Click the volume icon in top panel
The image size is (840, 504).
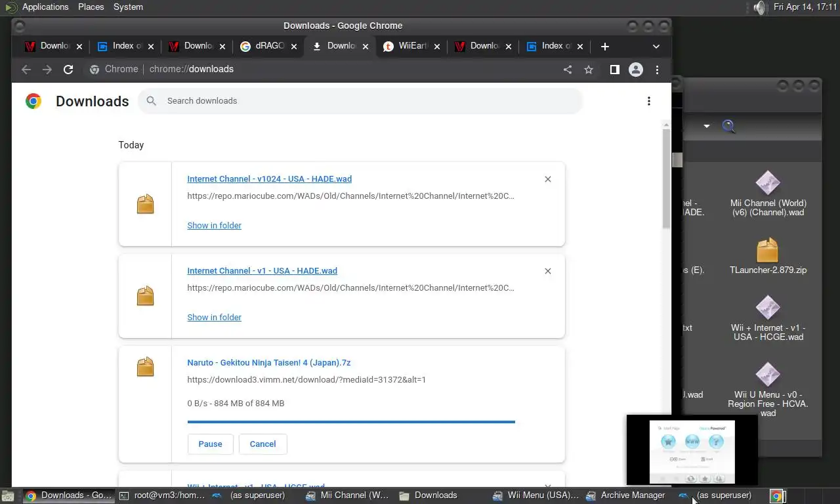tap(759, 8)
